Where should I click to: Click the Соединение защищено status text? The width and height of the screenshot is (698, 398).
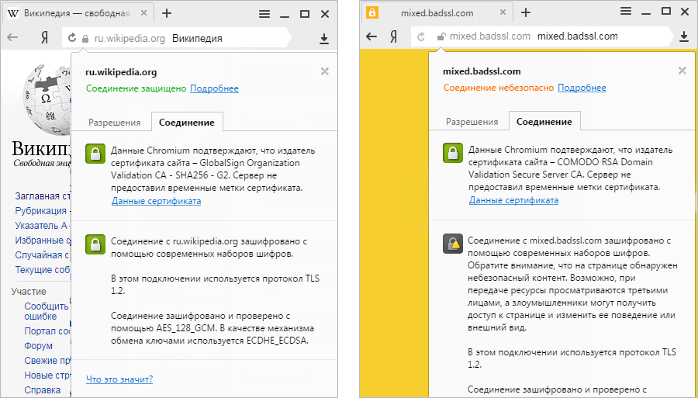(x=136, y=89)
